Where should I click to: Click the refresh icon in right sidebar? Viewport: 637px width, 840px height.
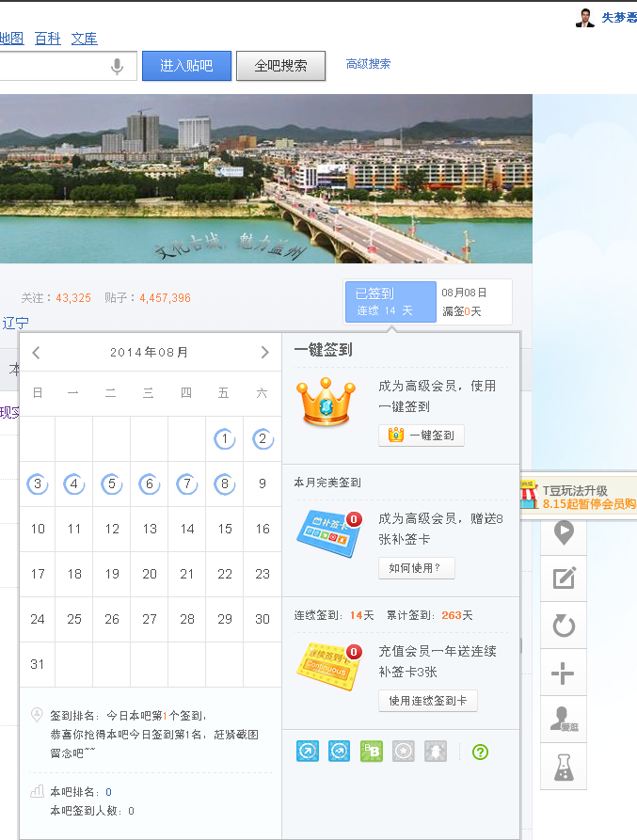point(564,626)
